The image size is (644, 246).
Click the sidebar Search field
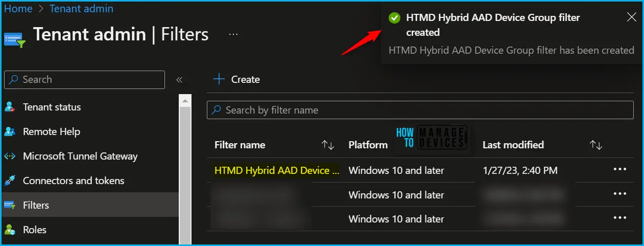click(85, 80)
